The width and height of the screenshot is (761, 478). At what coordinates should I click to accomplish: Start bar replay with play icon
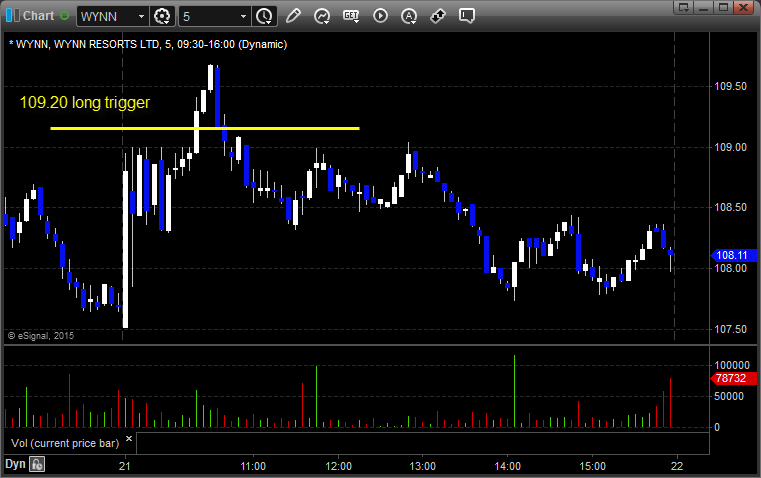tap(380, 16)
